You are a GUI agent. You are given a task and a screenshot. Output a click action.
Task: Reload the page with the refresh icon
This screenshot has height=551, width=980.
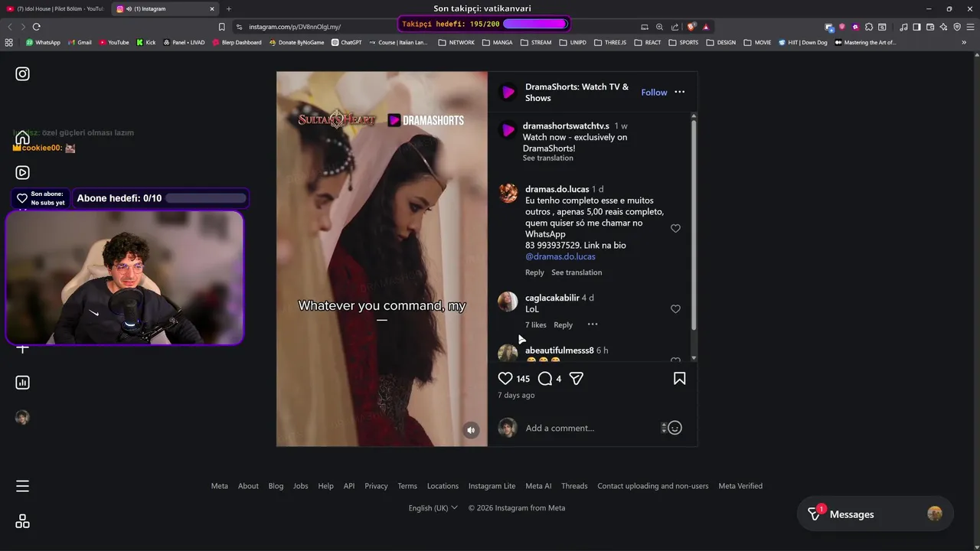36,27
